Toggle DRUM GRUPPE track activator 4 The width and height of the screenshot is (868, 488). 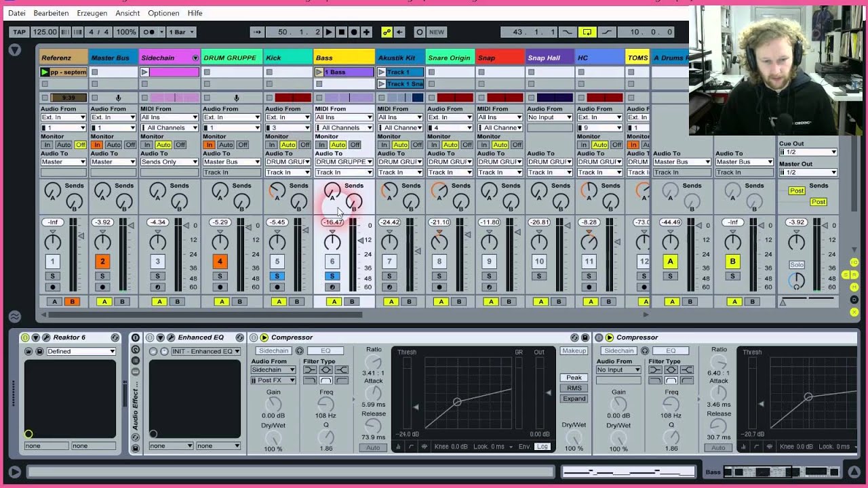(220, 261)
